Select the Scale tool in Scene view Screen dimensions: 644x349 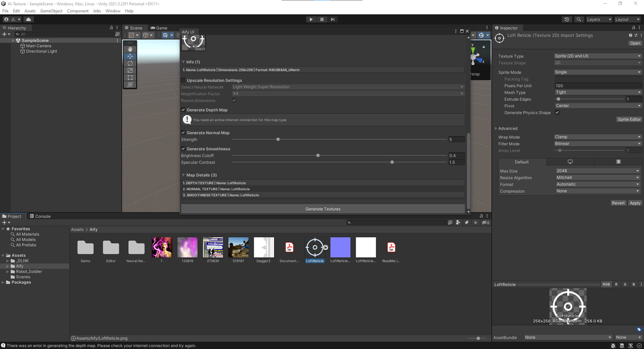coord(130,71)
